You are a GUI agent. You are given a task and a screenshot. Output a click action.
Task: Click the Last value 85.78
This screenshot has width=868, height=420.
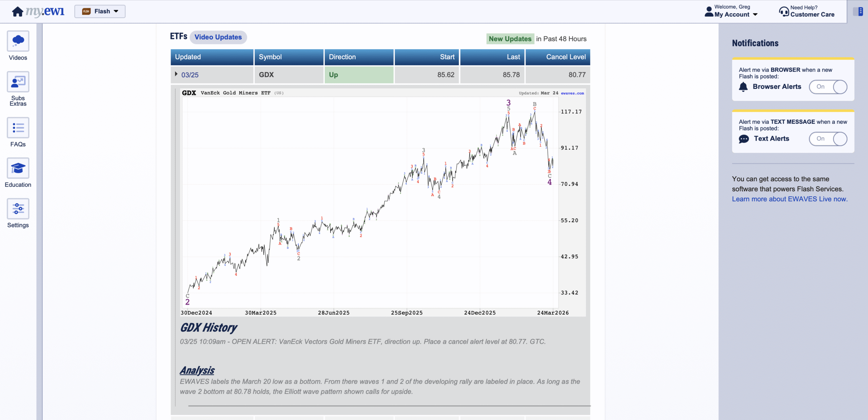click(511, 75)
